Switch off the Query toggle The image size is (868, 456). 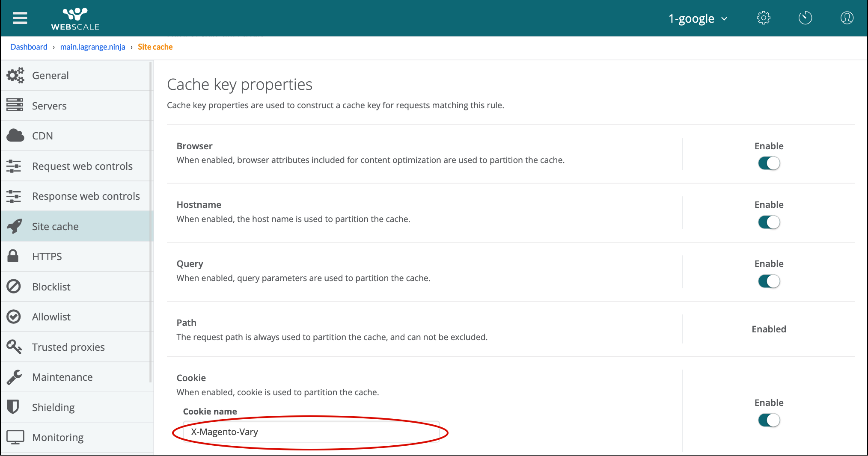click(x=769, y=281)
